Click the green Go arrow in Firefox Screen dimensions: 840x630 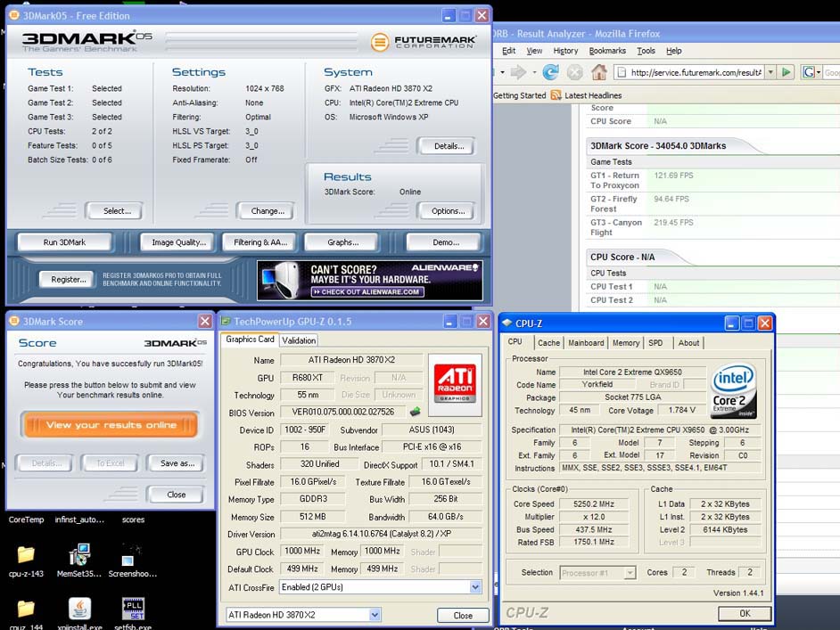coord(786,71)
